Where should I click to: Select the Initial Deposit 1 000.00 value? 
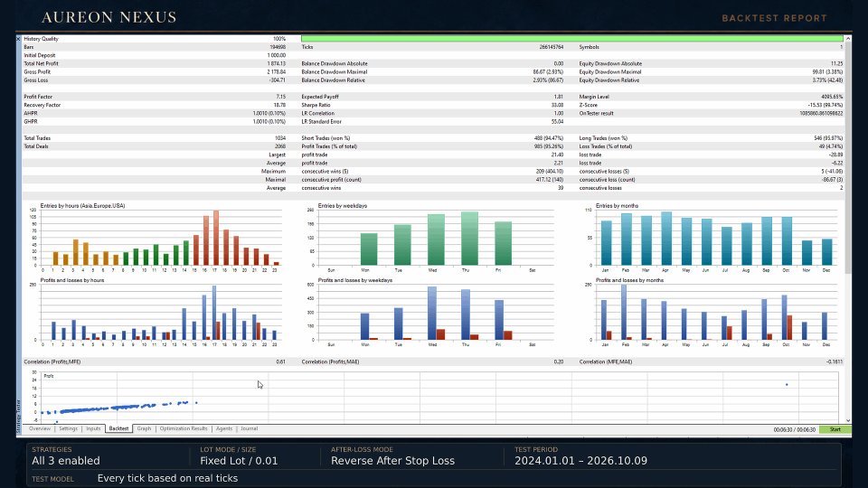277,55
